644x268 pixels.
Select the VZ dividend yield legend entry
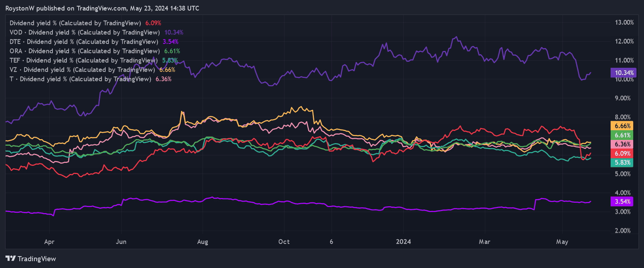82,70
